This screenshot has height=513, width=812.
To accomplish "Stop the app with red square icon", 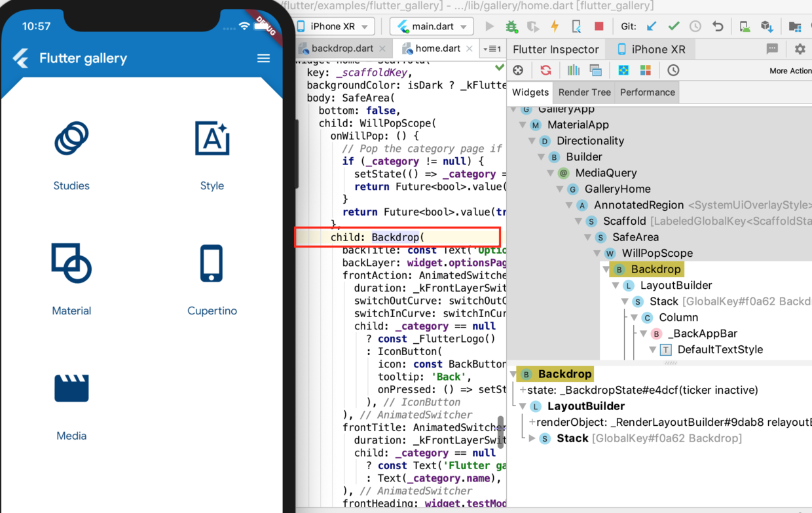I will (x=599, y=26).
